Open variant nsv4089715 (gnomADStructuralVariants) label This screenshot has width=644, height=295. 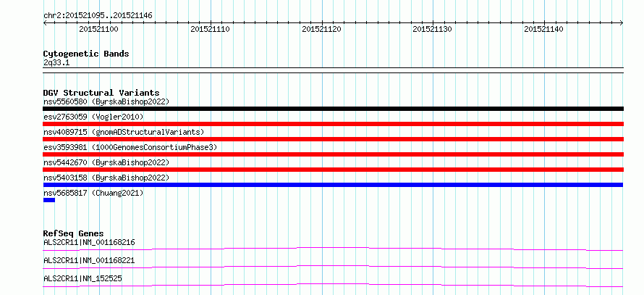124,132
